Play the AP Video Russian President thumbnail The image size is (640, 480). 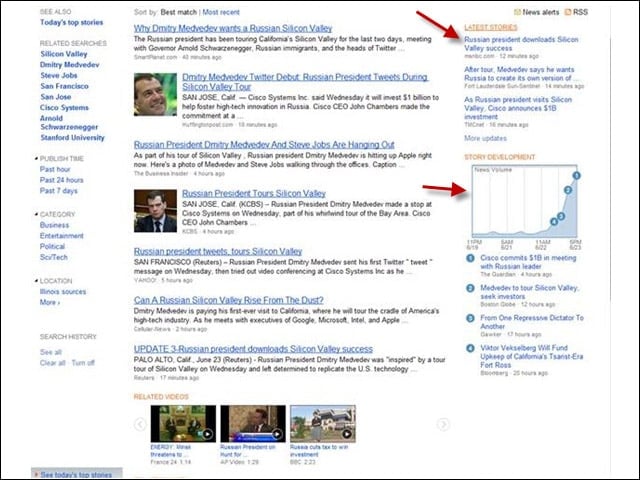253,424
